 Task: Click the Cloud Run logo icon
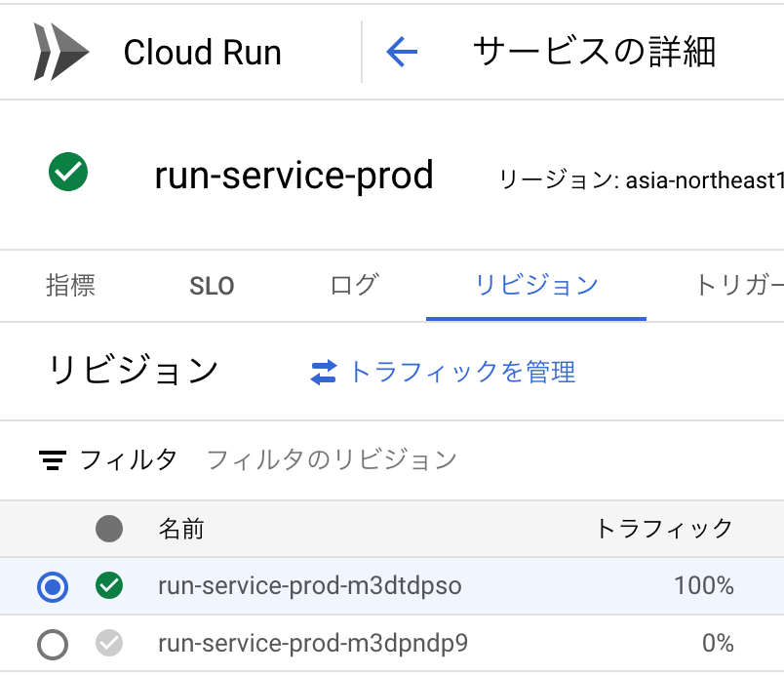(x=61, y=52)
